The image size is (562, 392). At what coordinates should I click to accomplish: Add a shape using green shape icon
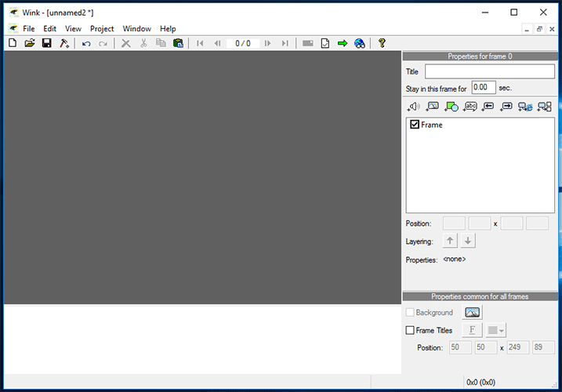[451, 106]
